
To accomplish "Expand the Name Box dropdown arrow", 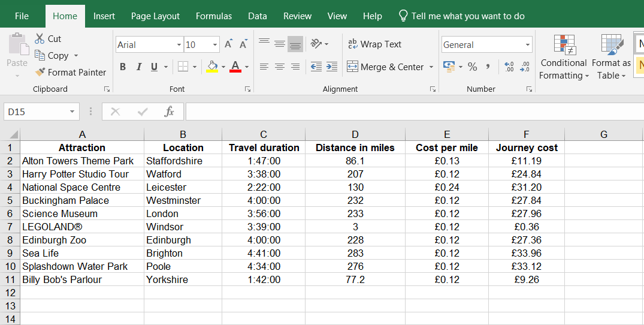I will coord(72,112).
